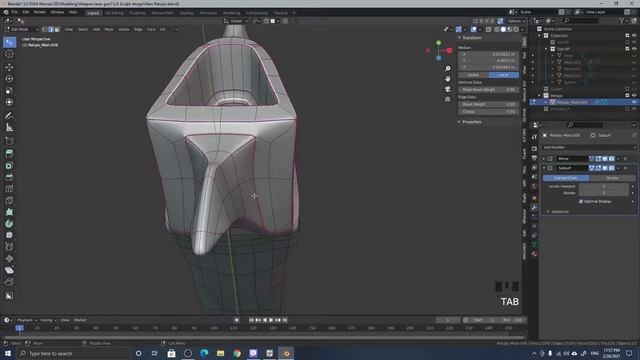The width and height of the screenshot is (640, 360).
Task: Select the Transform tool
Action: (x=9, y=102)
